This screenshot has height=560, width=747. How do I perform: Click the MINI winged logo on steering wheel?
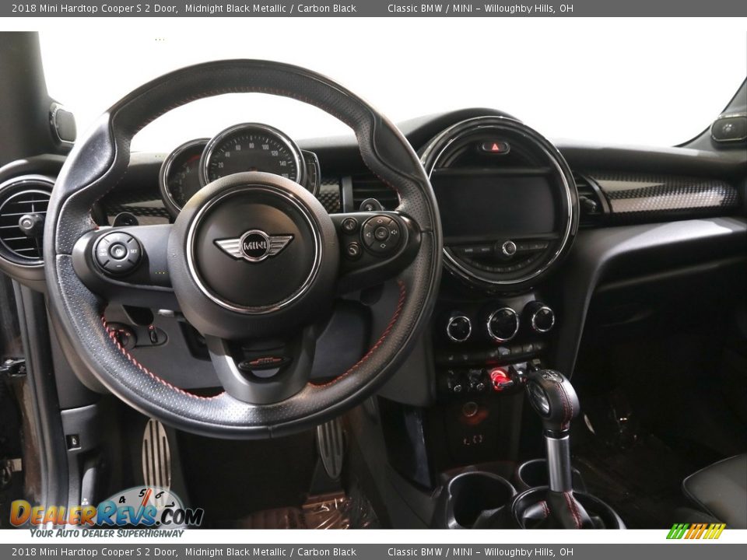tap(254, 245)
